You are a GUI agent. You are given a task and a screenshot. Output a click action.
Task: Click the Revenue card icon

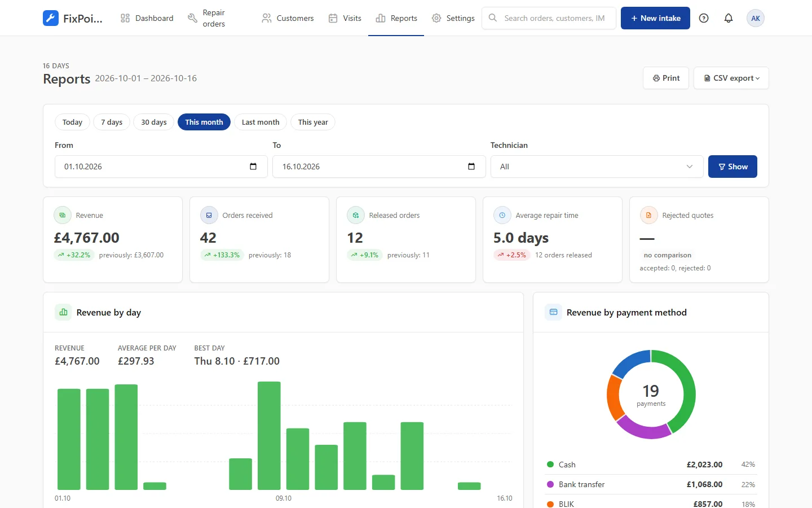tap(63, 215)
